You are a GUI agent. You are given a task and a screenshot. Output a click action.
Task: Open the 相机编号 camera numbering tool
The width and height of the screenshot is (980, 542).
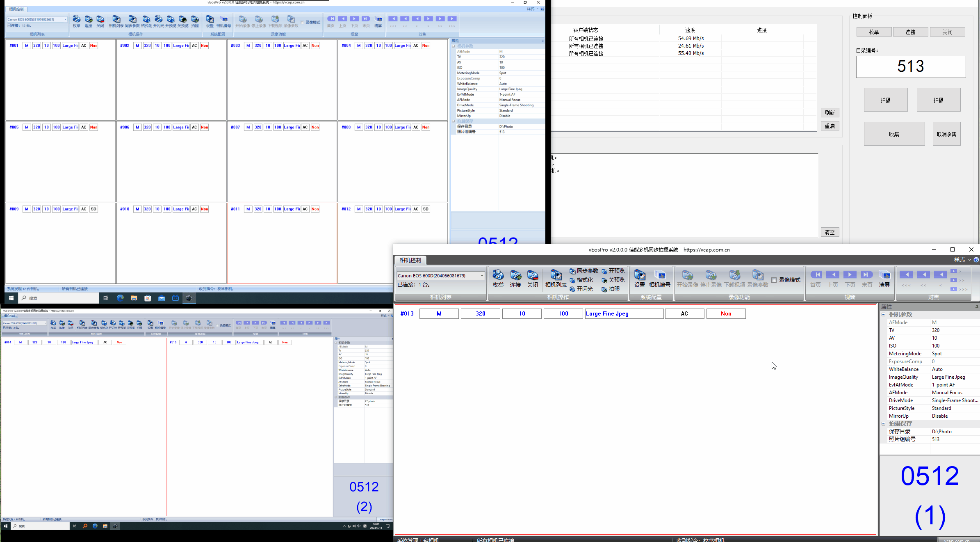(x=659, y=278)
